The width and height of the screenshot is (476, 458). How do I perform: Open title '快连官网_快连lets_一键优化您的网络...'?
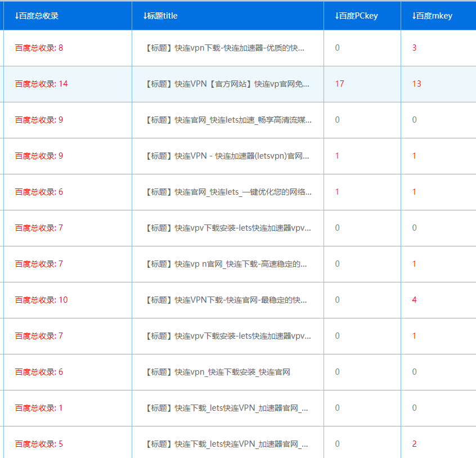[228, 192]
